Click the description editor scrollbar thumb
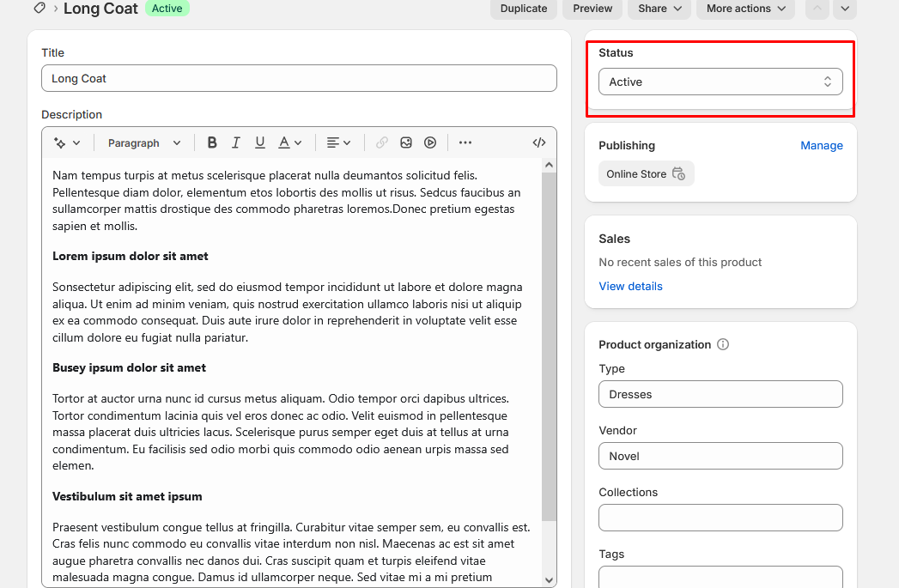This screenshot has width=899, height=588. click(549, 346)
